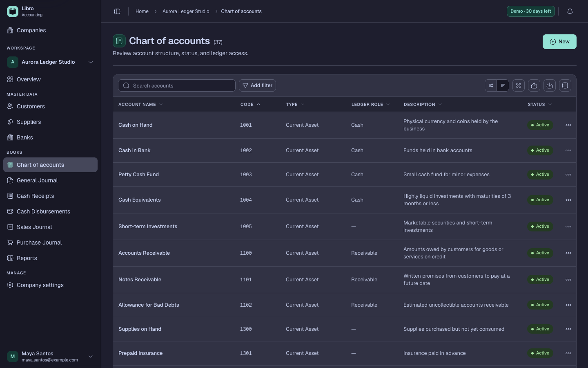Click account code 1300

point(246,329)
